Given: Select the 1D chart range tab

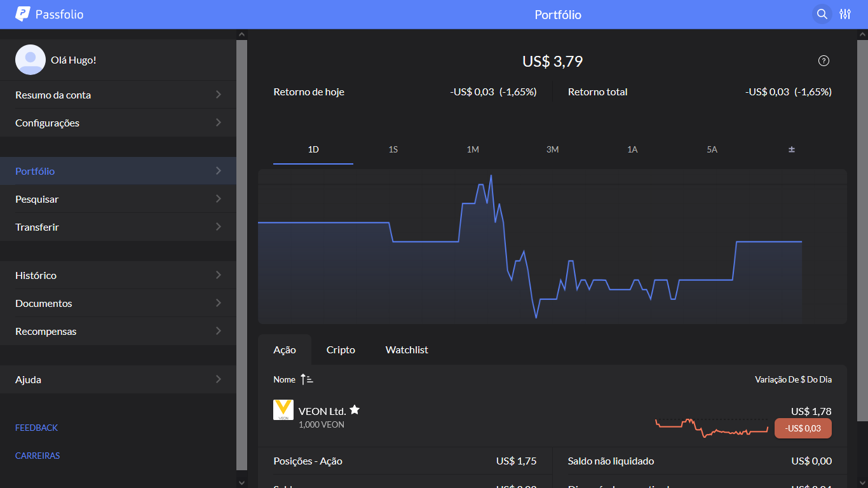Looking at the screenshot, I should (313, 149).
